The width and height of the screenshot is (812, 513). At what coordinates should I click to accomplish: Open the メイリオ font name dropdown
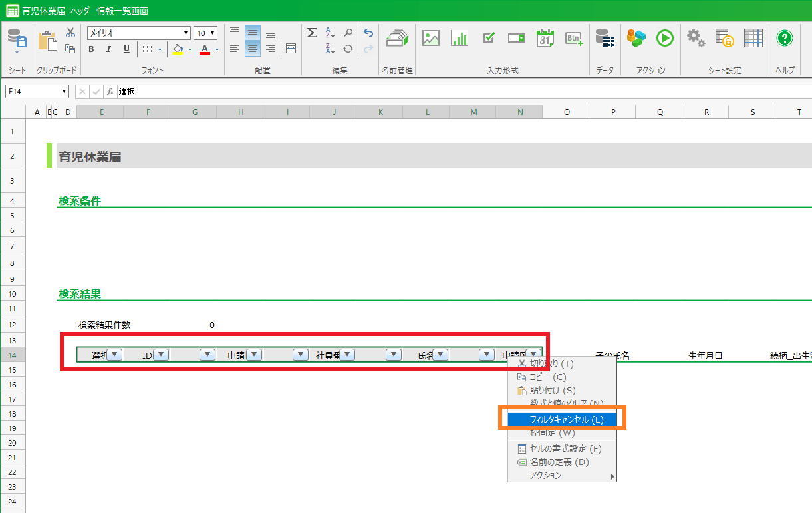[x=139, y=33]
